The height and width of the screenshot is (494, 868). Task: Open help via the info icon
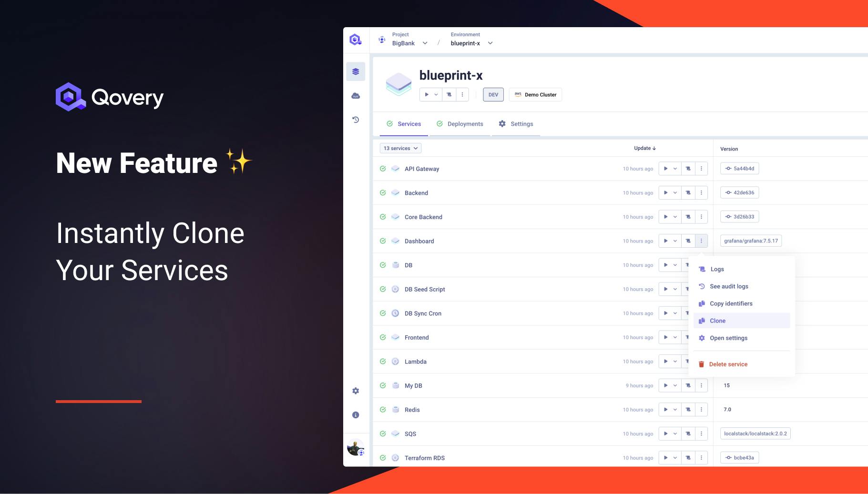[356, 414]
